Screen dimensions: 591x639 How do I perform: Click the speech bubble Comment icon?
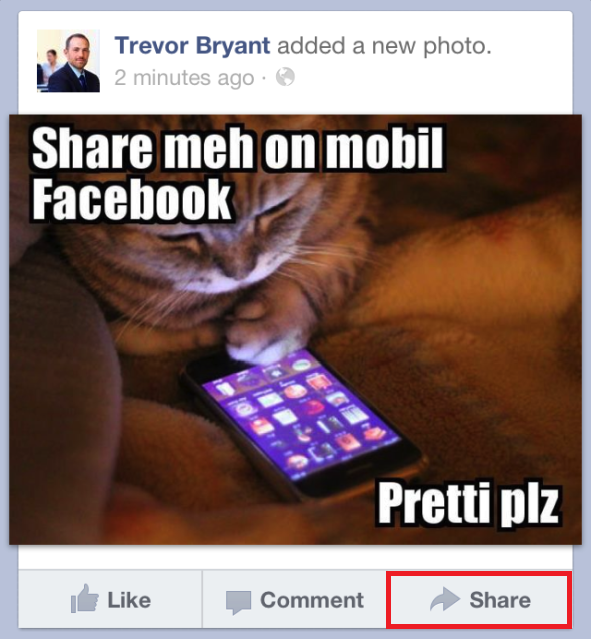click(238, 602)
